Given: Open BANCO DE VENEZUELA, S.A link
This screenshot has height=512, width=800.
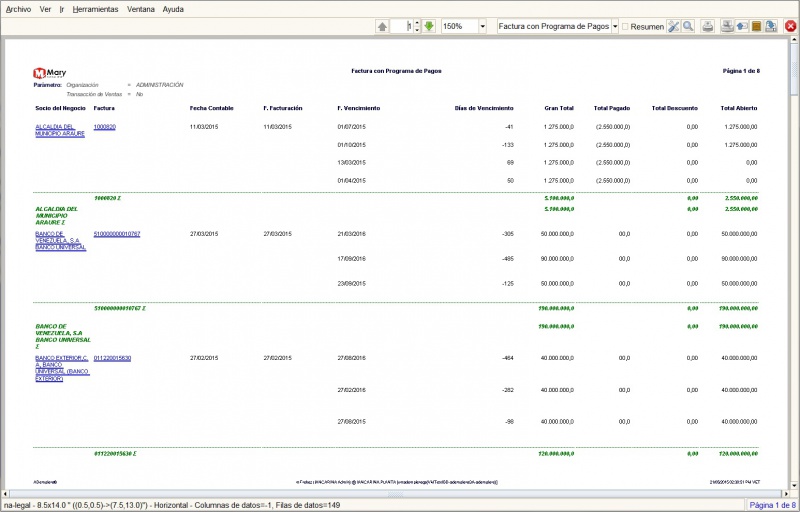Looking at the screenshot, I should tap(60, 240).
